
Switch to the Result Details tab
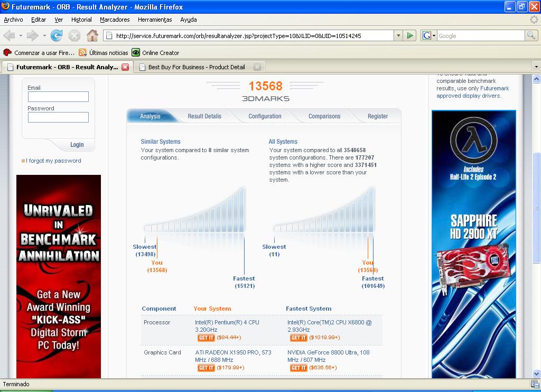point(204,116)
